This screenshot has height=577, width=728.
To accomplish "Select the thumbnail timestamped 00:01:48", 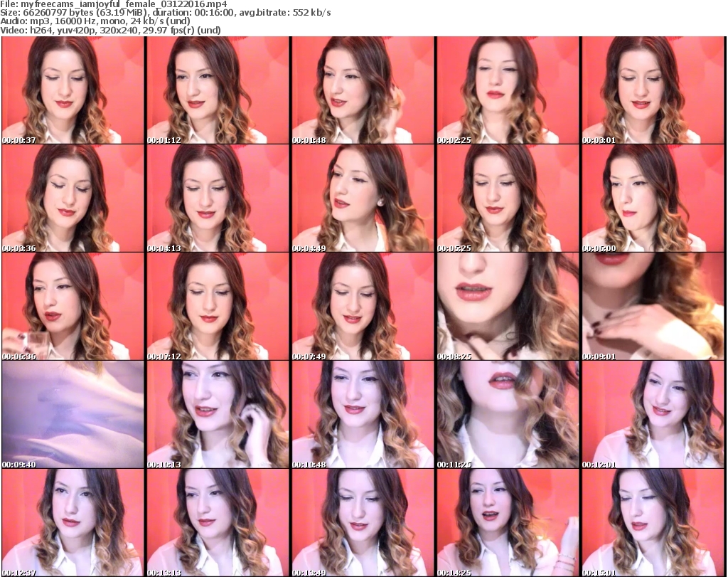I will click(363, 90).
